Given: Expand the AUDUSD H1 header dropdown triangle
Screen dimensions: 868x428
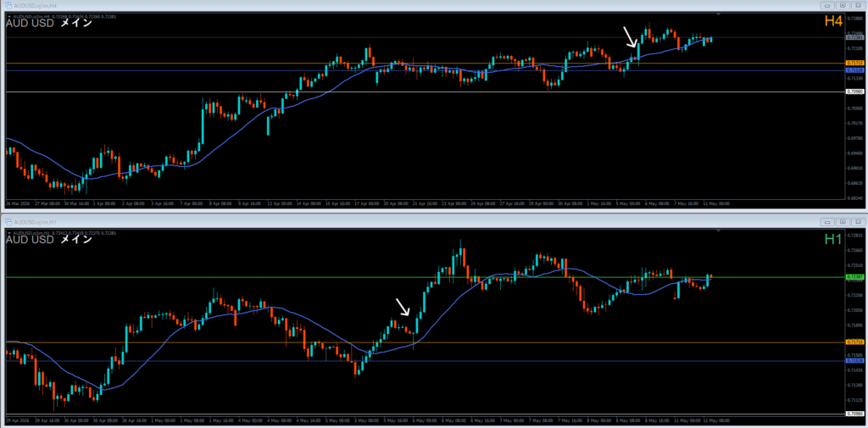Looking at the screenshot, I should click(x=9, y=233).
